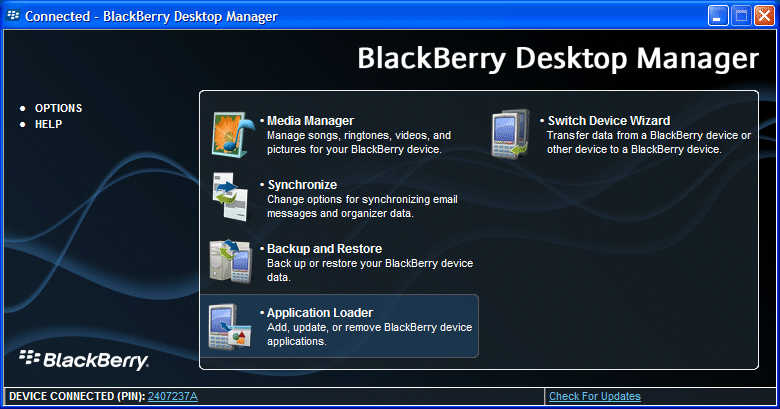Click the BlackBerry logo at bottom left

(84, 360)
